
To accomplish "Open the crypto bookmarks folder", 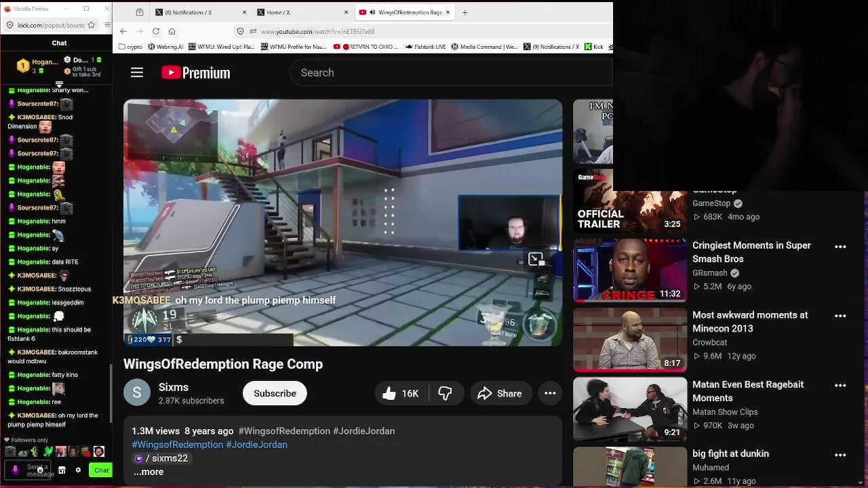I will (130, 47).
